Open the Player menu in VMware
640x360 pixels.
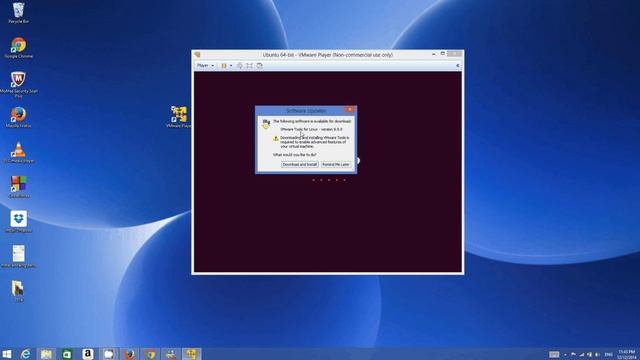coord(205,65)
